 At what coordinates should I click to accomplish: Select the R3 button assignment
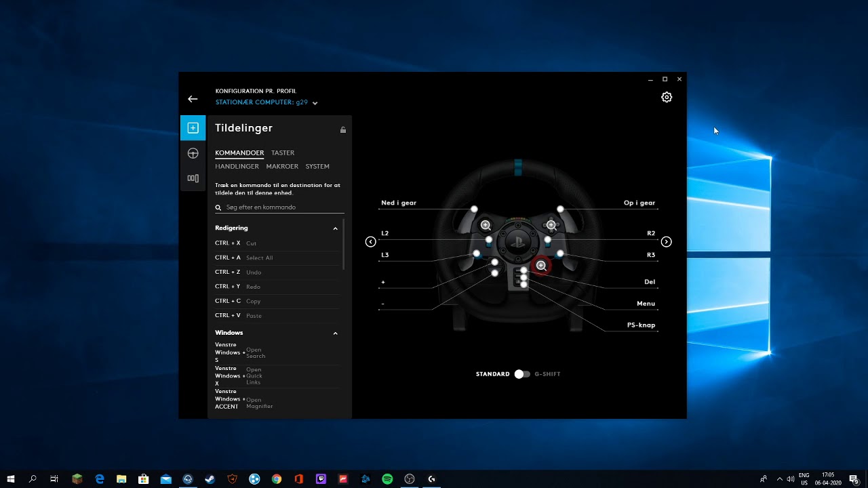point(651,255)
